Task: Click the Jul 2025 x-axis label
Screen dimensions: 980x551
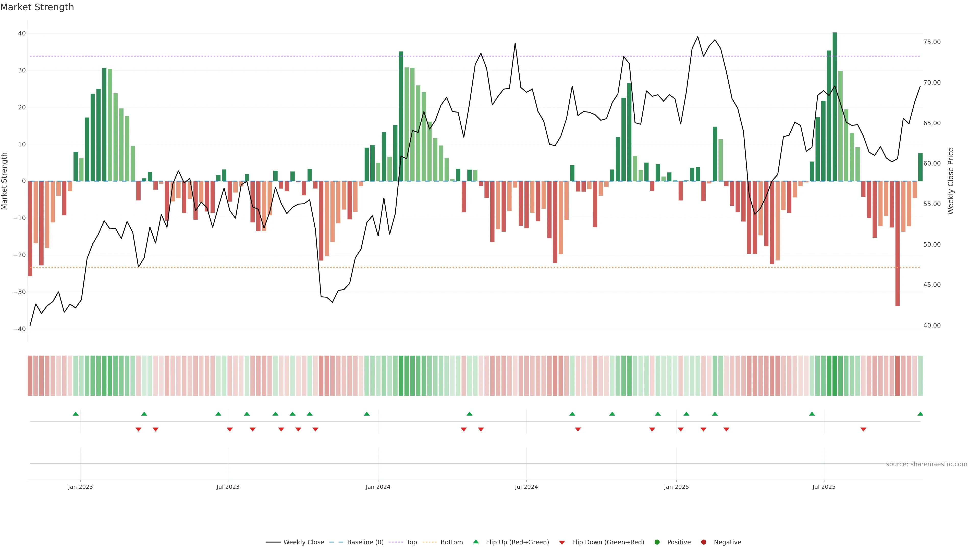Action: pyautogui.click(x=824, y=487)
